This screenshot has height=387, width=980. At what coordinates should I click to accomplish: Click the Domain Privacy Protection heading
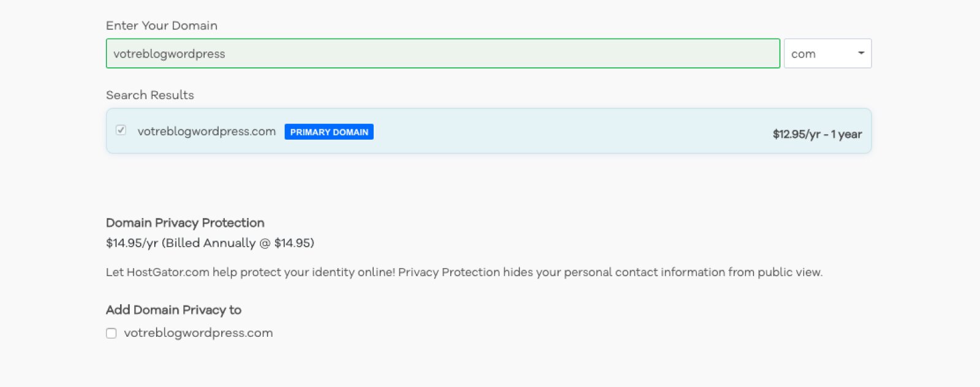coord(185,222)
